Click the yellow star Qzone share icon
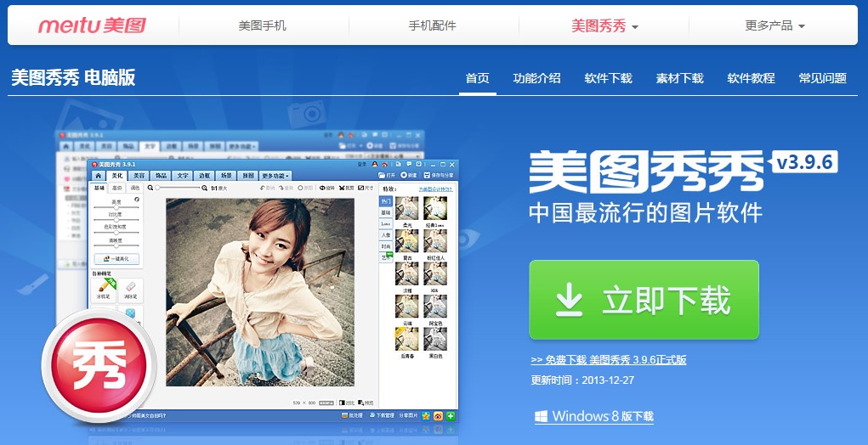This screenshot has height=445, width=868. (x=426, y=416)
